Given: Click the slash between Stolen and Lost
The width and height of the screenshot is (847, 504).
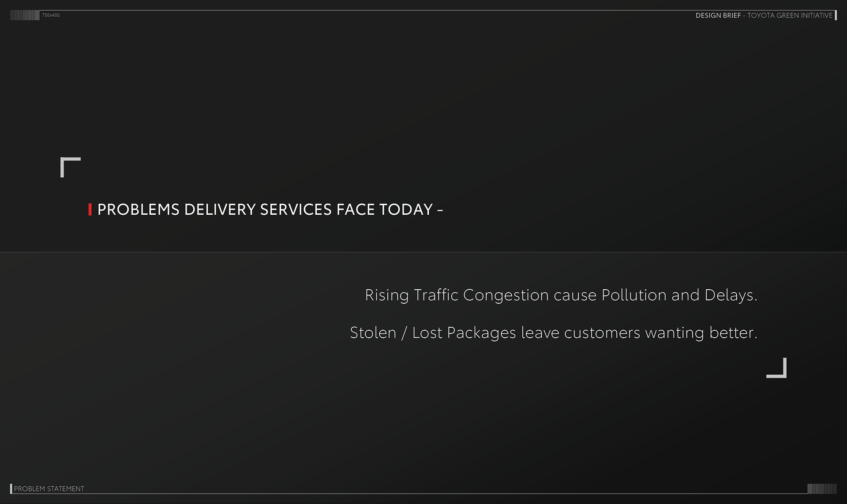Looking at the screenshot, I should 404,333.
